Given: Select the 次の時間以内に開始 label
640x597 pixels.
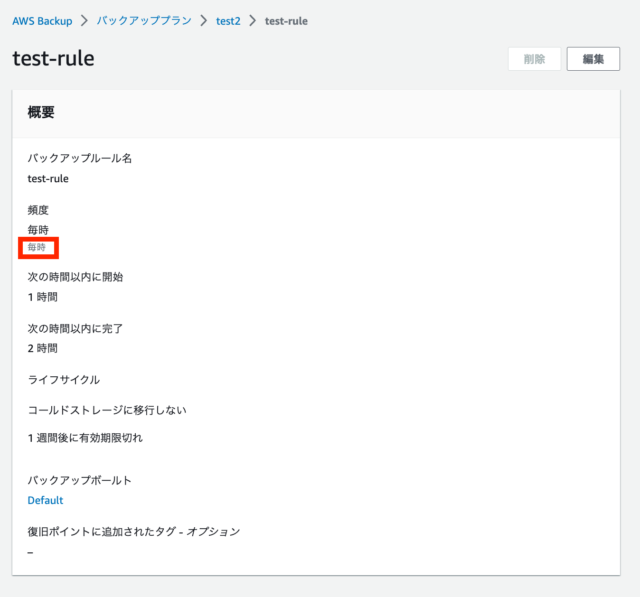Looking at the screenshot, I should click(75, 277).
